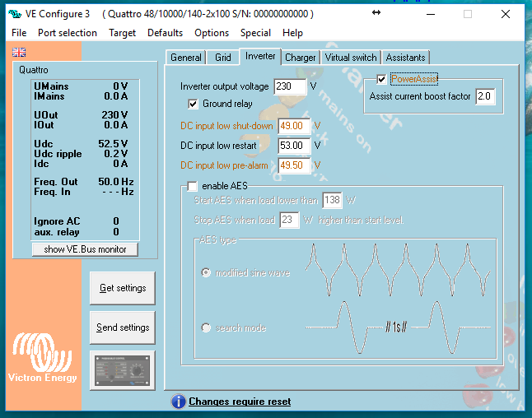Click the Stop AES load field showing 23
Screen dimensions: 532x418
point(289,220)
